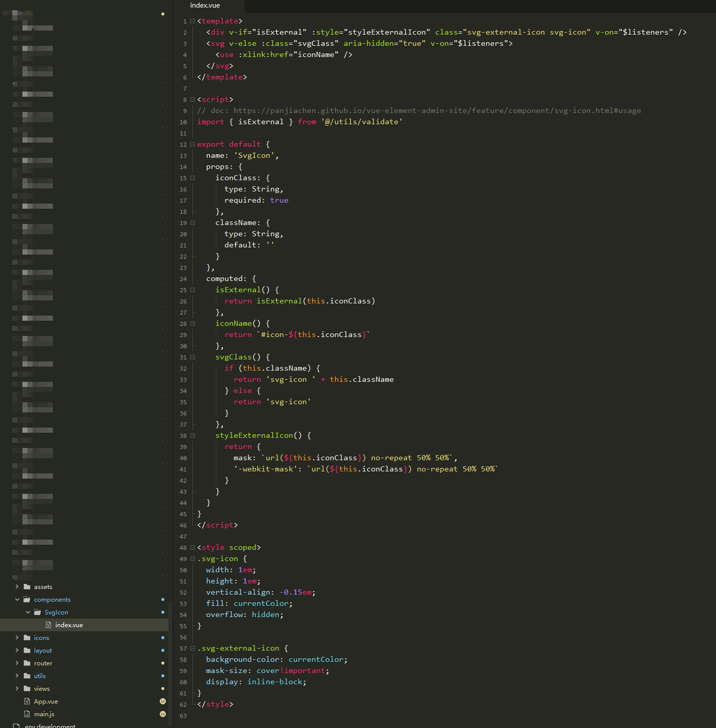
Task: Expand the views folder arrow
Action: coord(17,689)
